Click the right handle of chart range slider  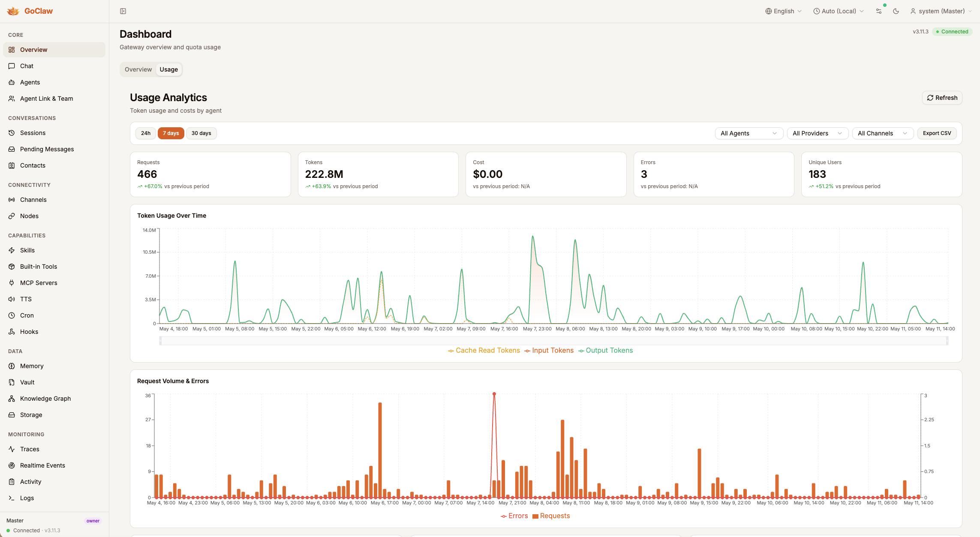(947, 341)
